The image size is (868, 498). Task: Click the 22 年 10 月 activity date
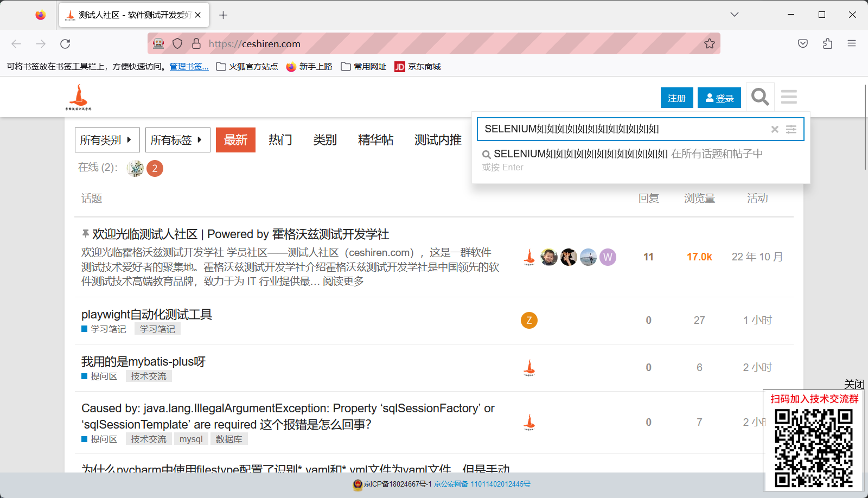pyautogui.click(x=757, y=257)
